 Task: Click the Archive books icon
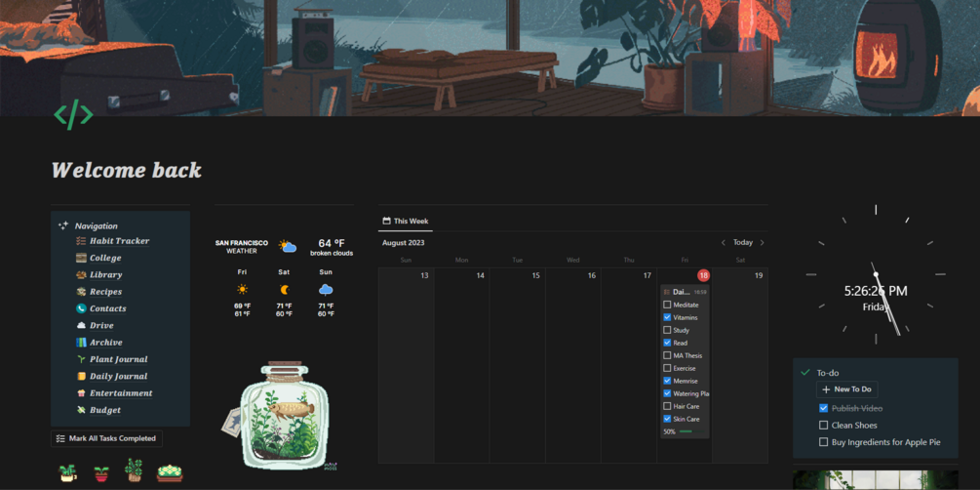[81, 343]
